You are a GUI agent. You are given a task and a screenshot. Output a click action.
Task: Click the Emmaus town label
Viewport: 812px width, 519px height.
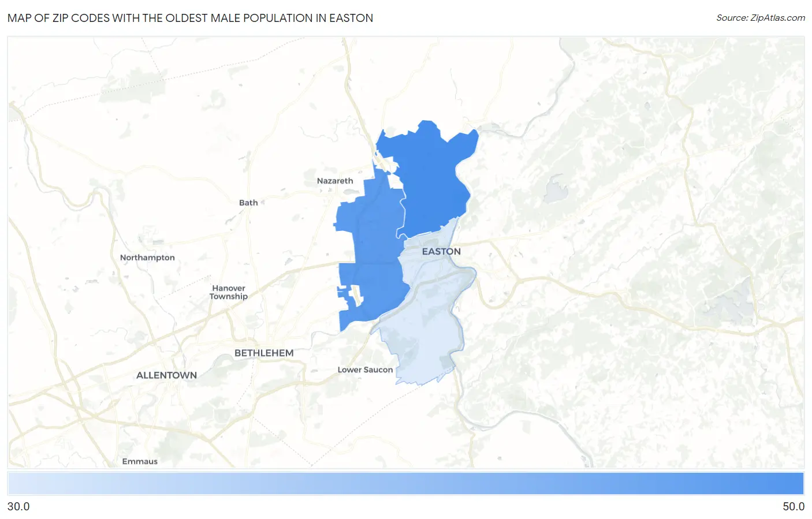140,461
